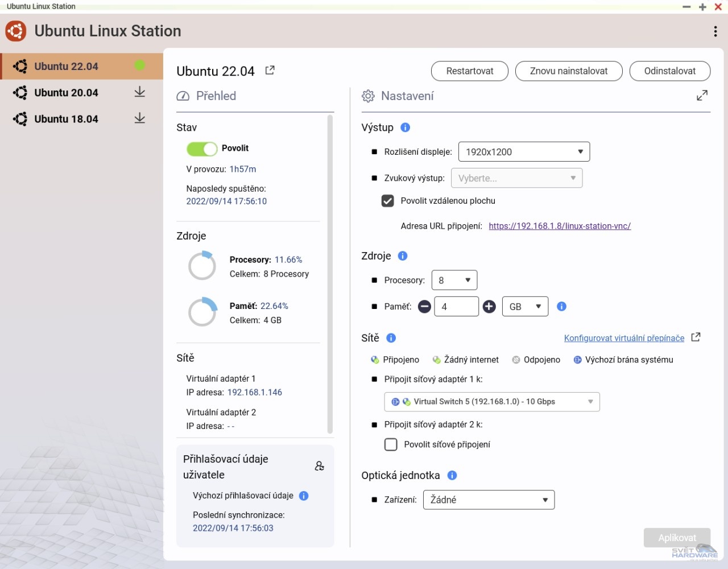The width and height of the screenshot is (728, 569).
Task: Enable Povolit síťové připojení checkbox
Action: click(x=391, y=444)
